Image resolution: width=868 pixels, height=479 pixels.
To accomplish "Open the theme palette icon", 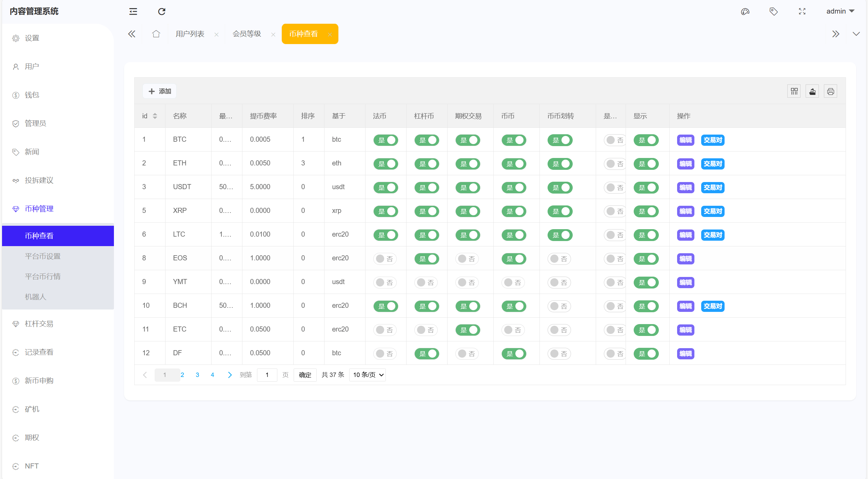I will (x=745, y=11).
